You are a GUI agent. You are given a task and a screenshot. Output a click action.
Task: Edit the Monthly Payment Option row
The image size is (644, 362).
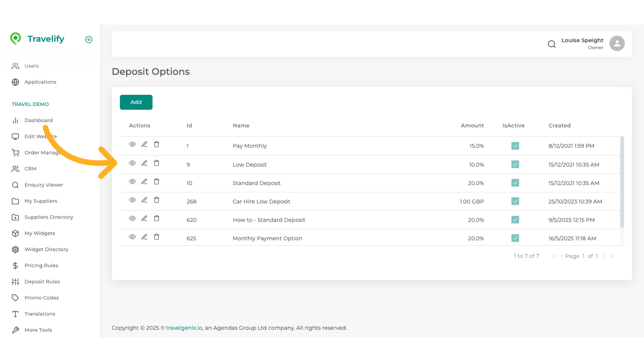click(144, 237)
